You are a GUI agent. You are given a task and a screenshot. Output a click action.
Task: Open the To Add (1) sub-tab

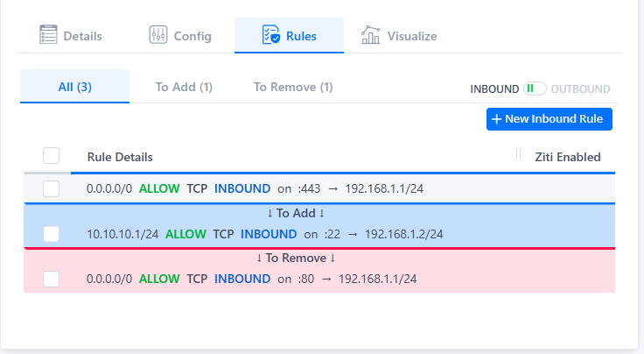click(184, 87)
